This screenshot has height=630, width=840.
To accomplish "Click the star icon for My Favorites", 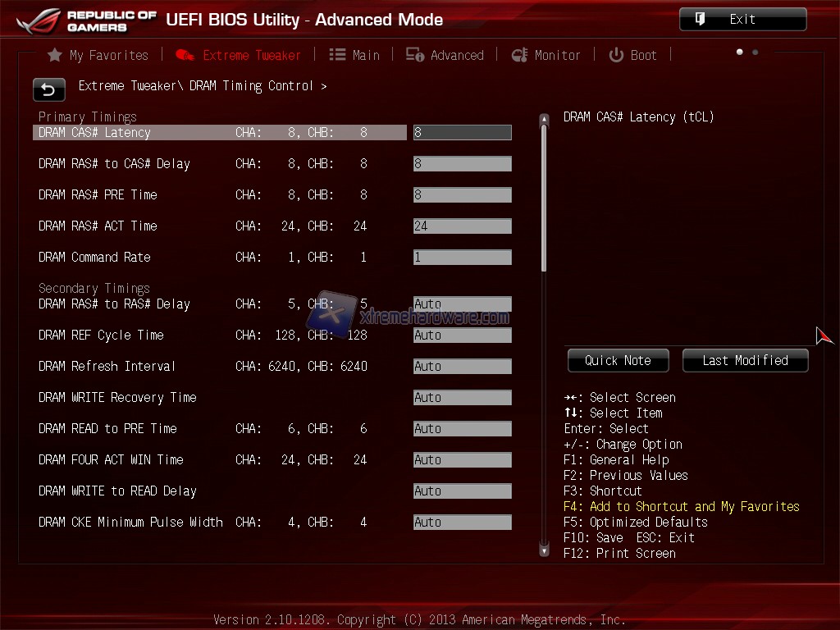I will pos(55,55).
